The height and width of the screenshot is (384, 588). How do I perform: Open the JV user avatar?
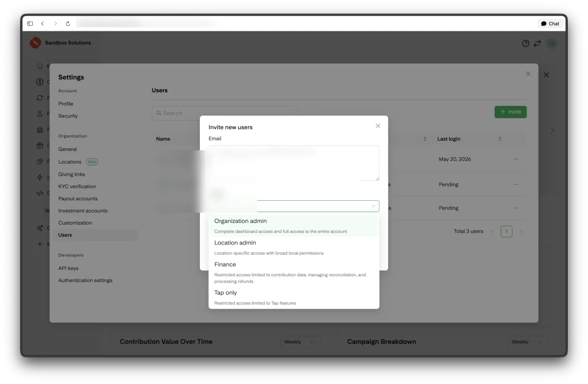[552, 43]
